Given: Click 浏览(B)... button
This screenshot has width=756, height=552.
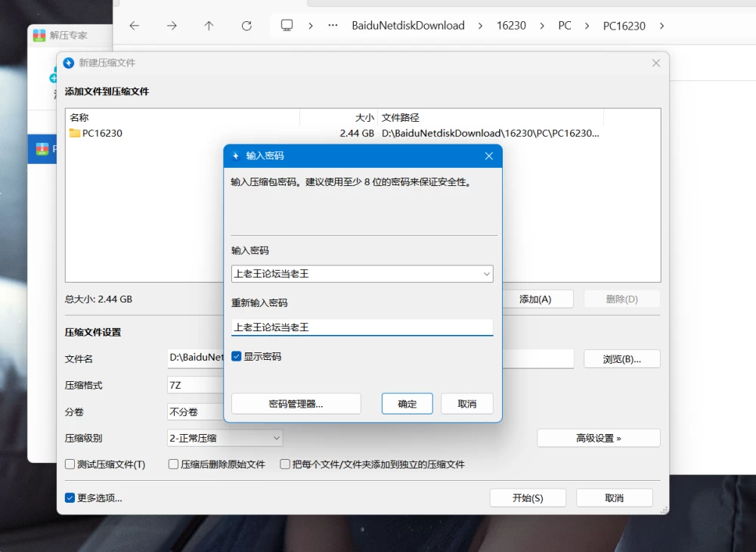Looking at the screenshot, I should click(x=622, y=359).
